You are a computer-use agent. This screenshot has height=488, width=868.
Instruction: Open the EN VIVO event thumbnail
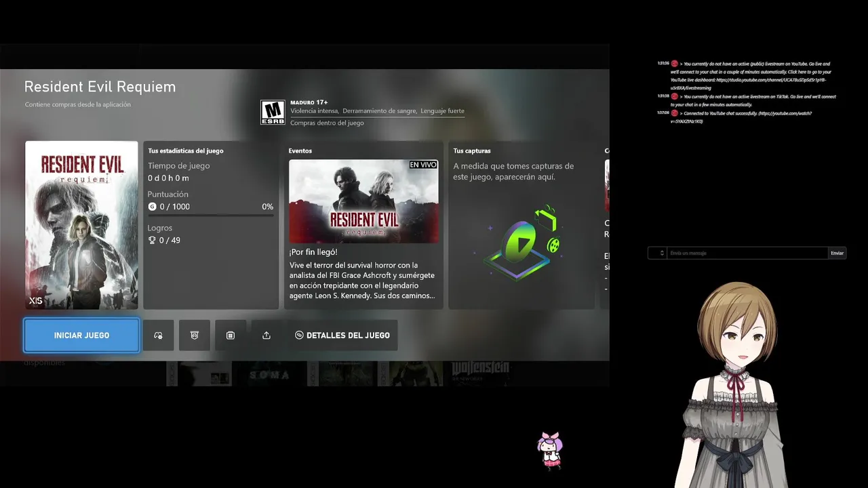363,201
